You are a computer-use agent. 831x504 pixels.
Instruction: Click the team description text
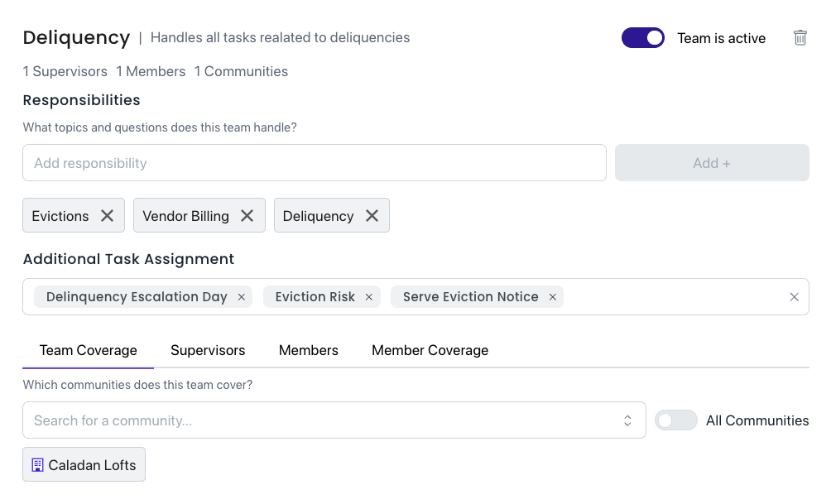(280, 37)
